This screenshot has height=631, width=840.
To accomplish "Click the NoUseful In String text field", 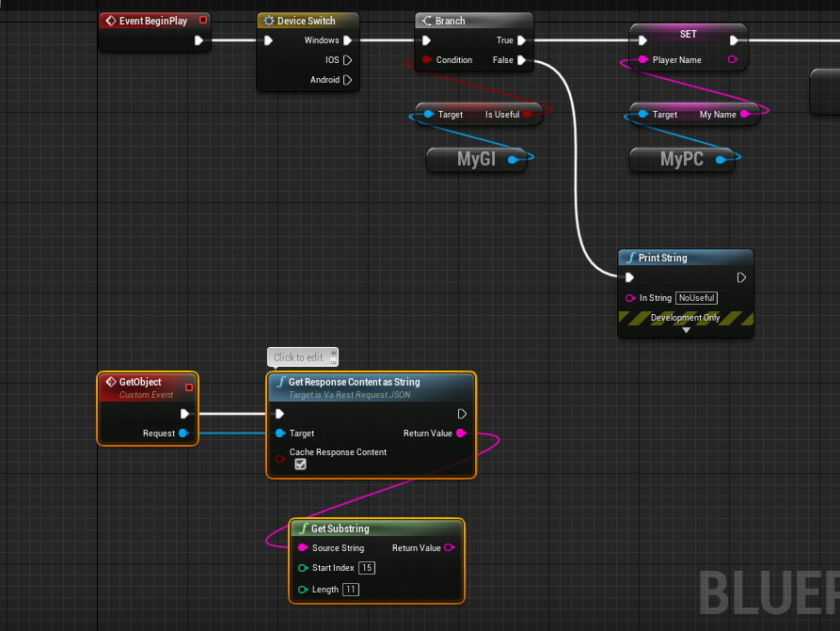I will (696, 297).
